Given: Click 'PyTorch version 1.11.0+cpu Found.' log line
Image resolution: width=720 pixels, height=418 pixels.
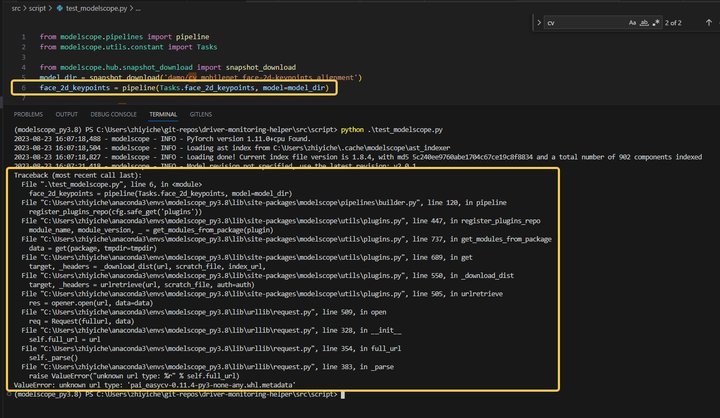Looking at the screenshot, I should pos(248,139).
